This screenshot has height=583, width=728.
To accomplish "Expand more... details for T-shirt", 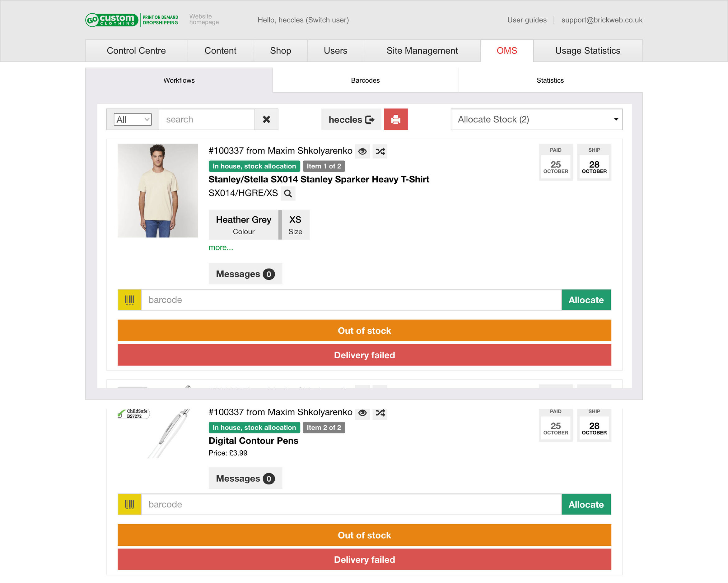I will coord(221,247).
